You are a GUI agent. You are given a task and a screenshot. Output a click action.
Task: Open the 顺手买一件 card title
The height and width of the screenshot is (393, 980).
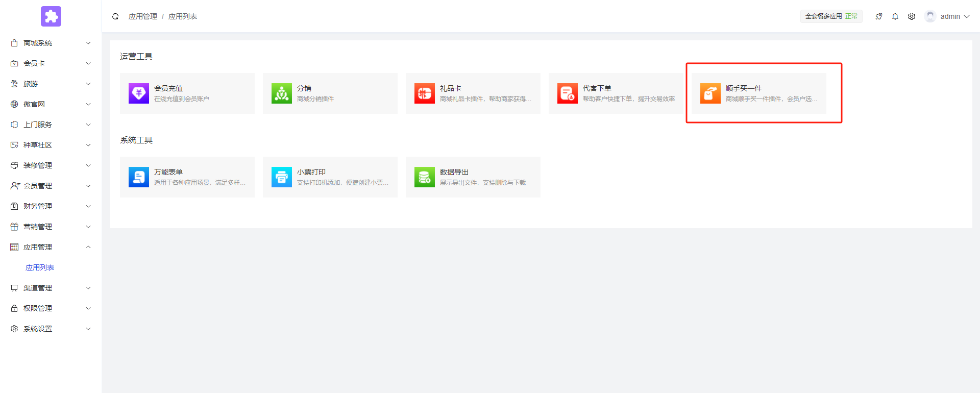(744, 88)
